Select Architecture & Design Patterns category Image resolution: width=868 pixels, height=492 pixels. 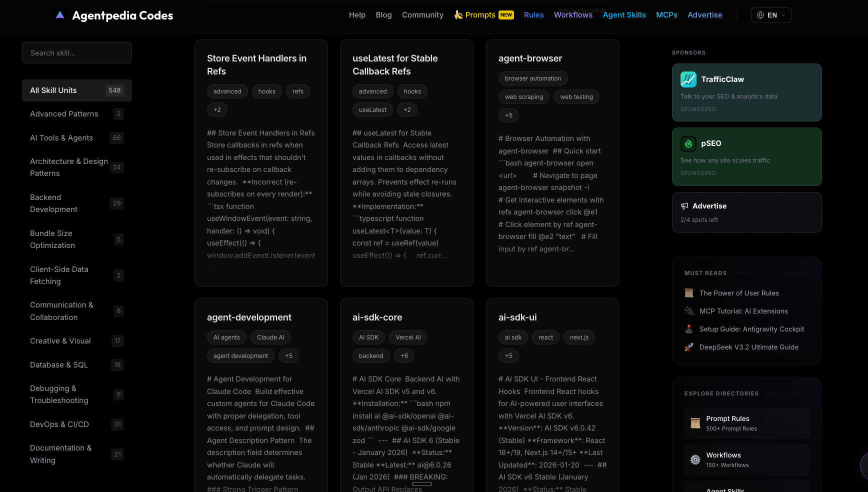(x=77, y=167)
